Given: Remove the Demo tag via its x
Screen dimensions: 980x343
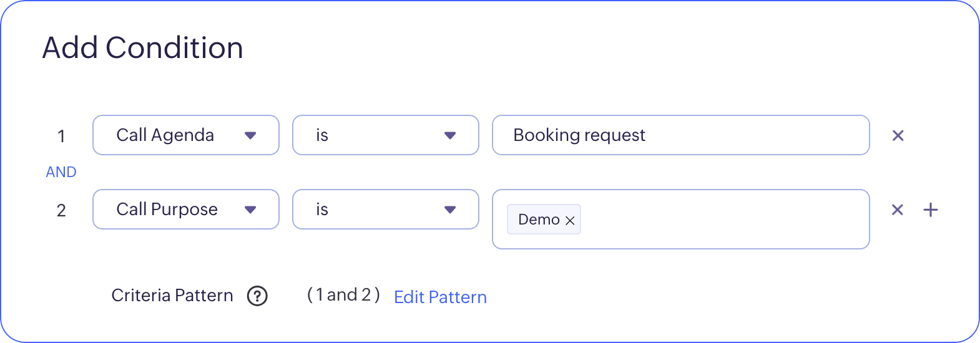Looking at the screenshot, I should point(570,220).
